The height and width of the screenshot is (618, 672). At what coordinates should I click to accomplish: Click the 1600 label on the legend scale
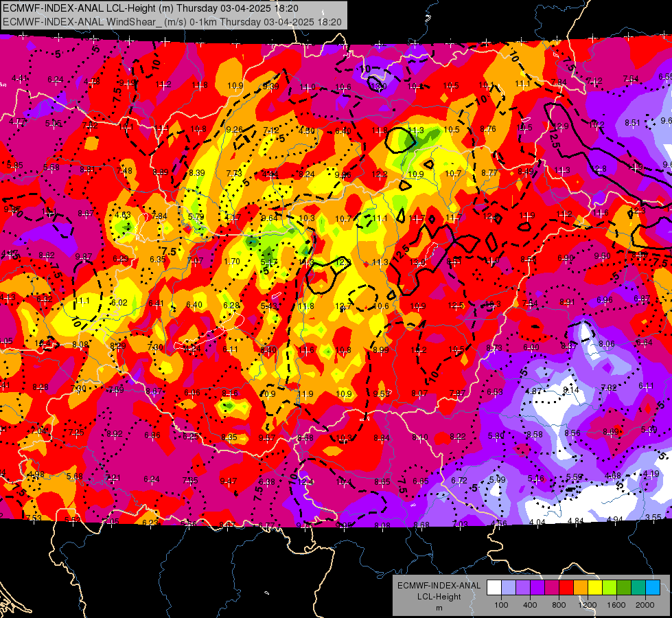tap(616, 605)
